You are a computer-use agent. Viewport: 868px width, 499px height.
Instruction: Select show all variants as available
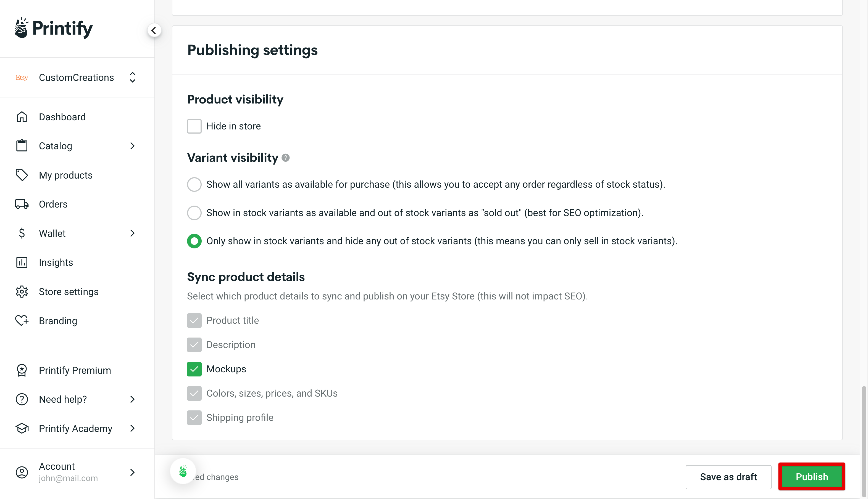[x=194, y=184]
